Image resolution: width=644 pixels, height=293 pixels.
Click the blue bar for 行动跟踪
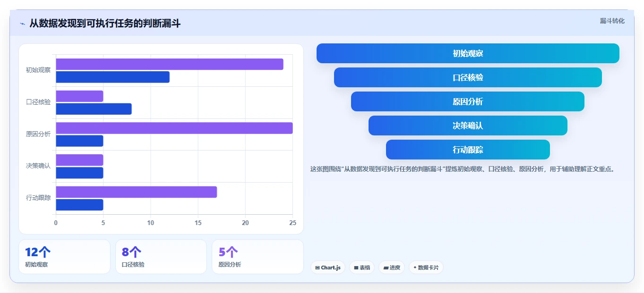coord(79,205)
